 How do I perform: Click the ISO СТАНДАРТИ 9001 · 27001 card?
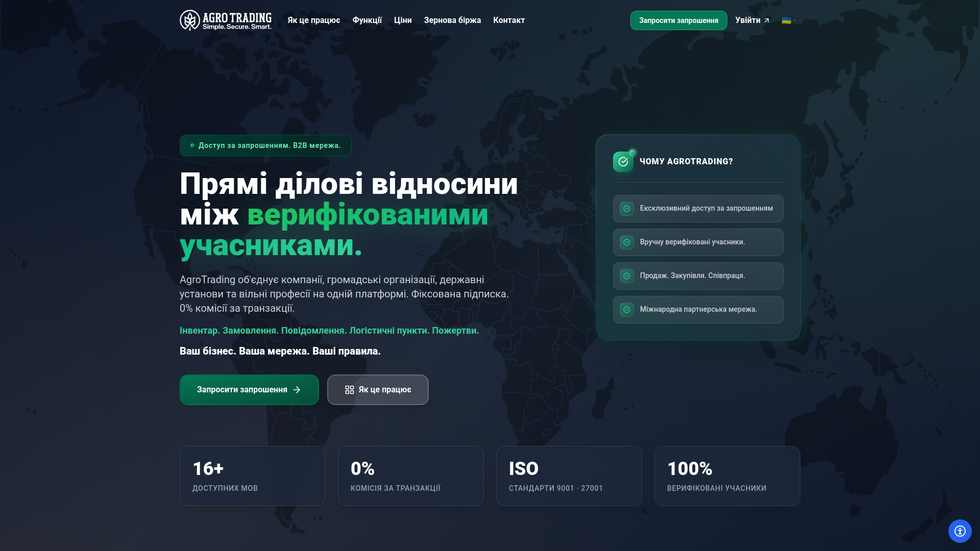(x=569, y=476)
